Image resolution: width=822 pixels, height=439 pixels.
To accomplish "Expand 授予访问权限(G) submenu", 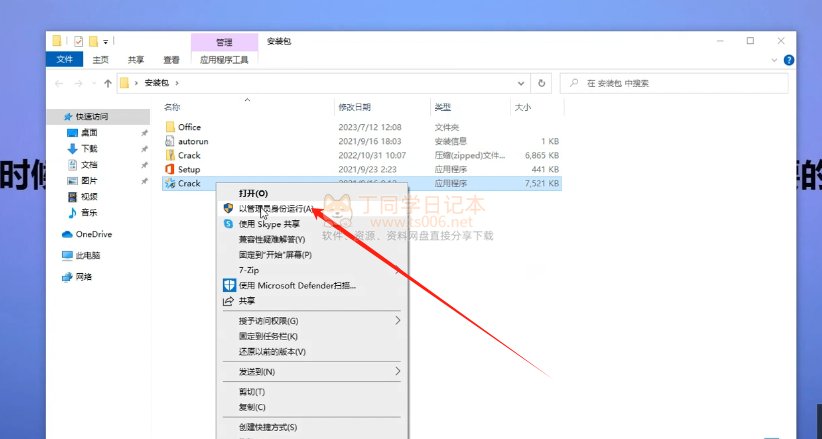I will tap(312, 320).
